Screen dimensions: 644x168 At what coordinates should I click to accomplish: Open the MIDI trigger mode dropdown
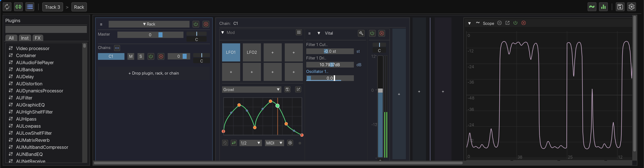point(274,143)
